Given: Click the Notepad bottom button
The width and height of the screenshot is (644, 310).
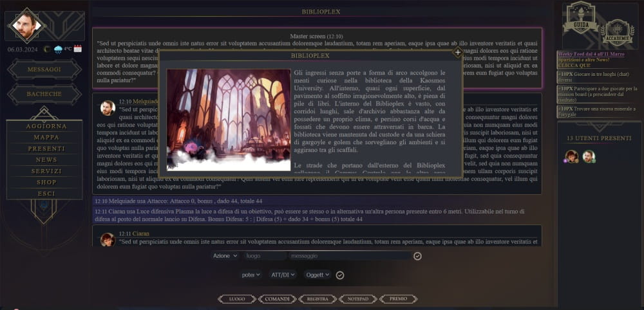Looking at the screenshot, I should 357,299.
